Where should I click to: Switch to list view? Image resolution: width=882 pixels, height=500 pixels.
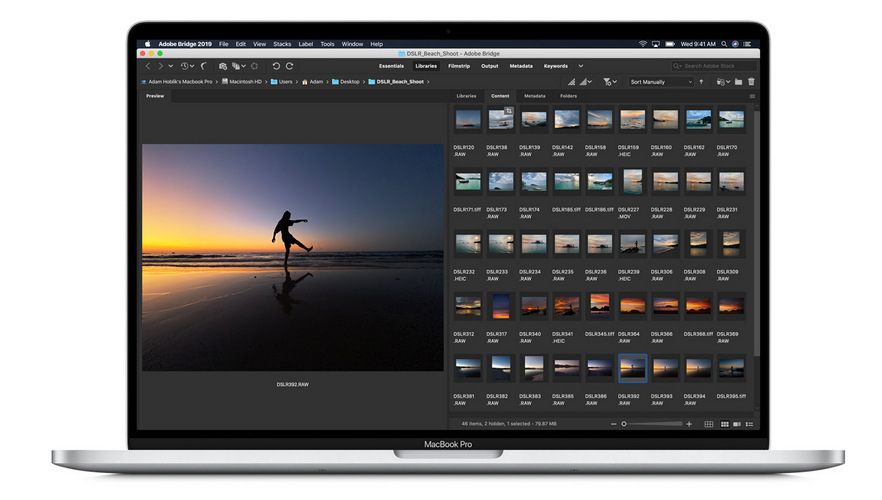[x=749, y=424]
